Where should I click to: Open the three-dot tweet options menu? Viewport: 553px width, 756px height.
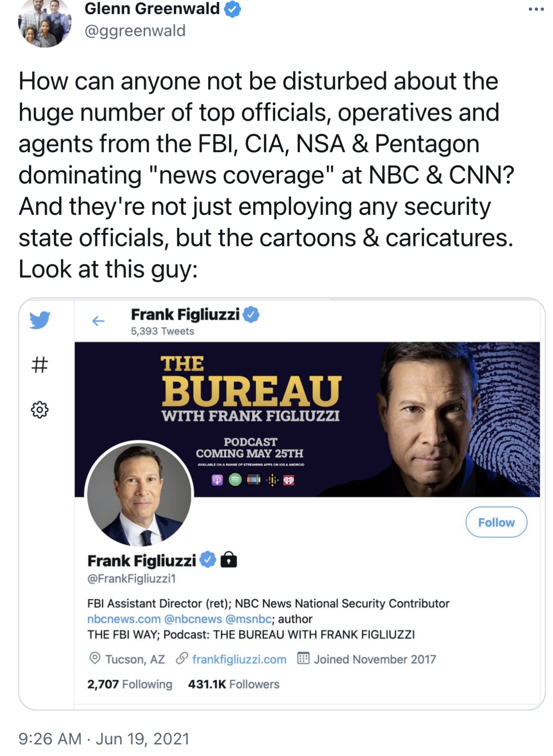click(536, 9)
